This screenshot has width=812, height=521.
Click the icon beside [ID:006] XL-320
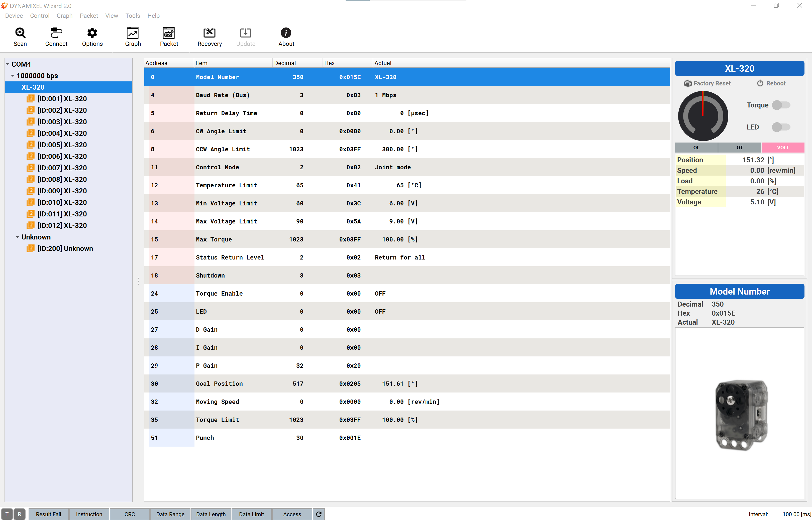point(31,156)
